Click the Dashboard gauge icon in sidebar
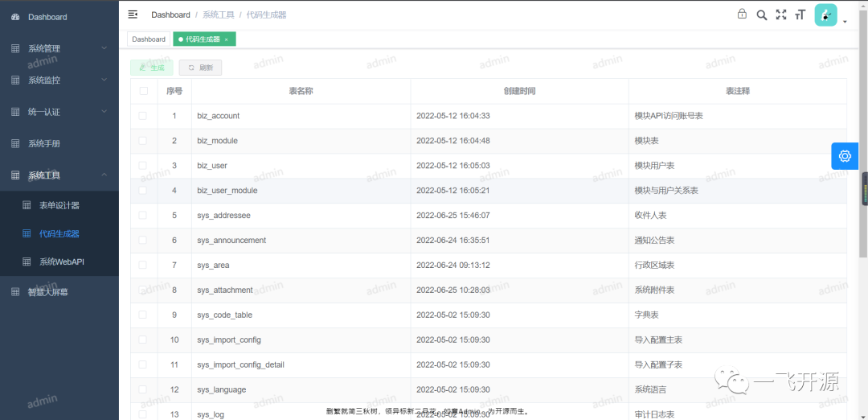Viewport: 868px width, 420px height. point(15,17)
